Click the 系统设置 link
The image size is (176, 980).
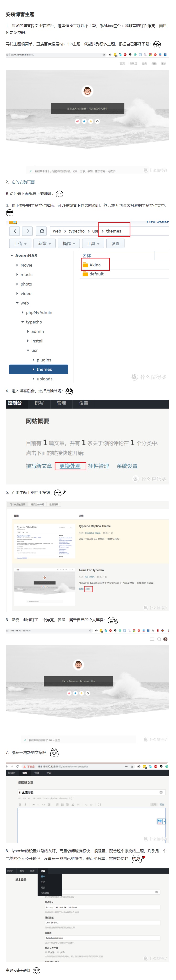pyautogui.click(x=127, y=467)
